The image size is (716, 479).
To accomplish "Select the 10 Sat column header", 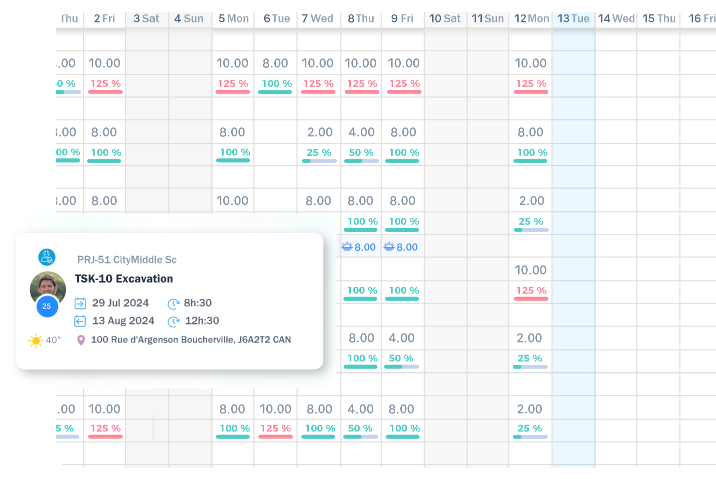I will (x=445, y=18).
